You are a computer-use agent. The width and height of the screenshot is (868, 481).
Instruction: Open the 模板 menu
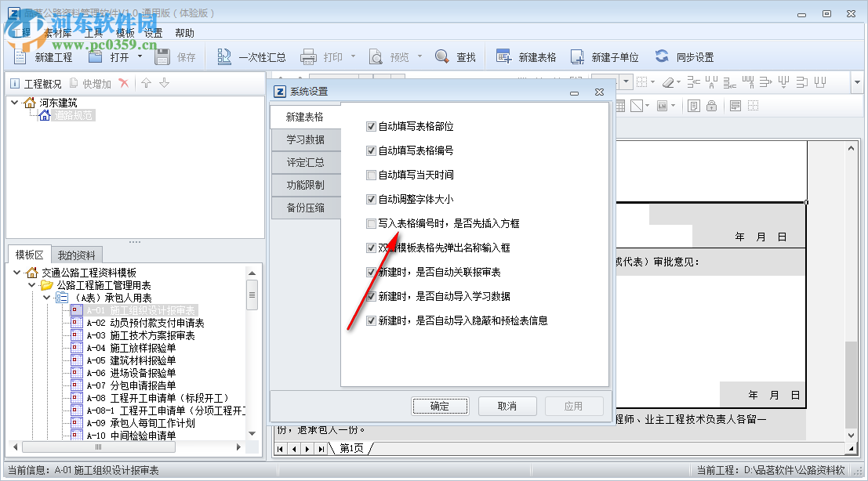[x=124, y=32]
